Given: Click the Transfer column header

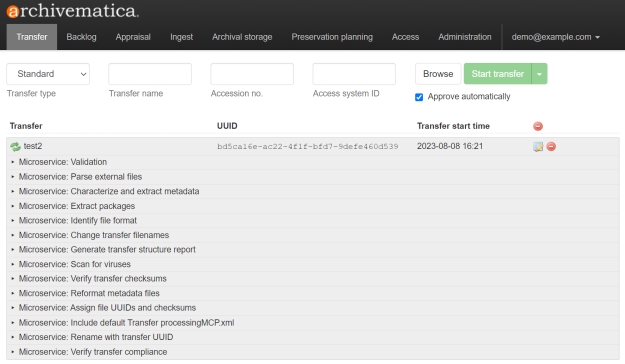Looking at the screenshot, I should [x=26, y=126].
